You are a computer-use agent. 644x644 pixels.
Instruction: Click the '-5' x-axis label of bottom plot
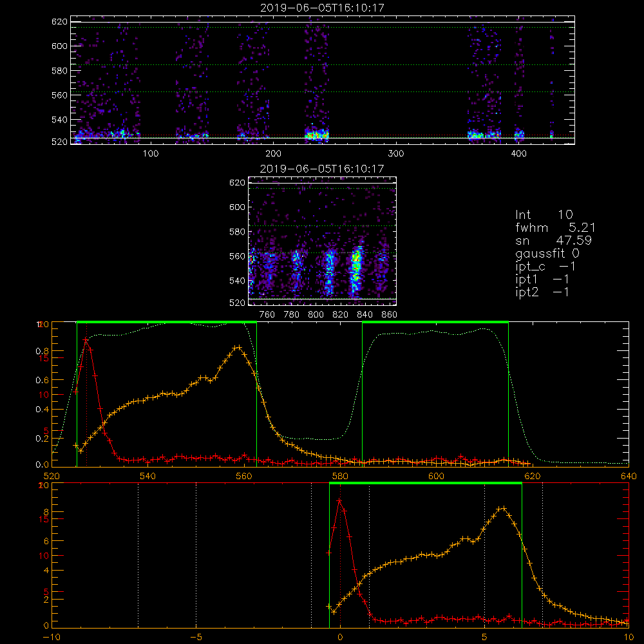tap(196, 638)
